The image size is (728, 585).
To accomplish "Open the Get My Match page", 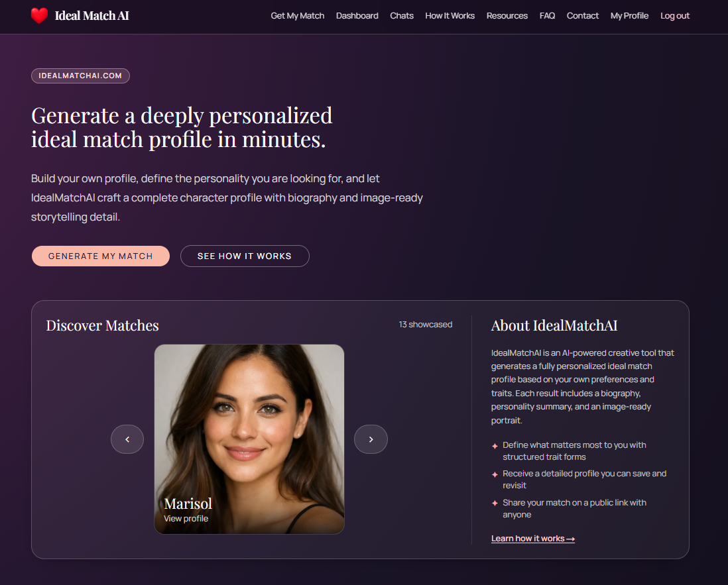I will tap(298, 16).
